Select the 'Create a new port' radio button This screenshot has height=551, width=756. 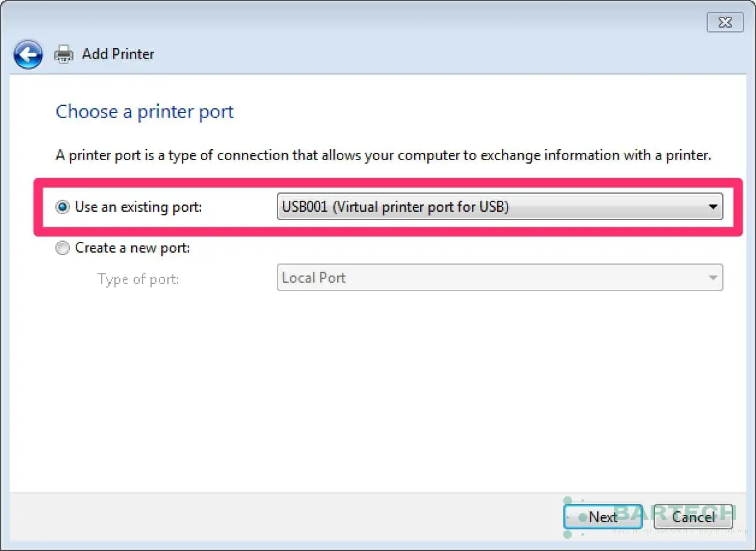62,248
